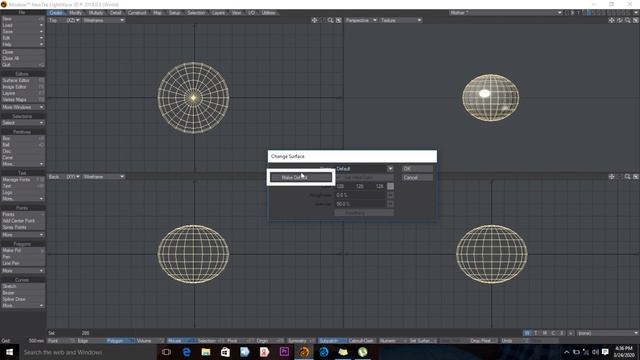Image resolution: width=640 pixels, height=360 pixels.
Task: Switch to Point selection mode
Action: tap(61, 340)
